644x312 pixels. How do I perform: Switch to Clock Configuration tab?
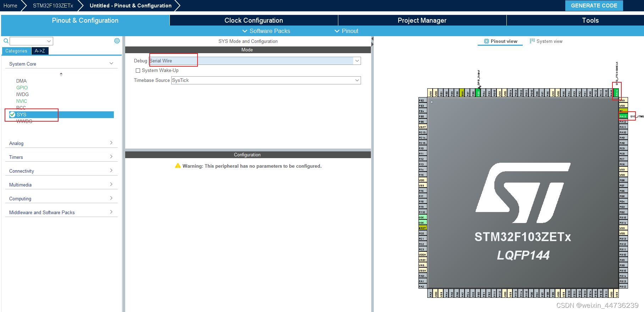[x=254, y=20]
